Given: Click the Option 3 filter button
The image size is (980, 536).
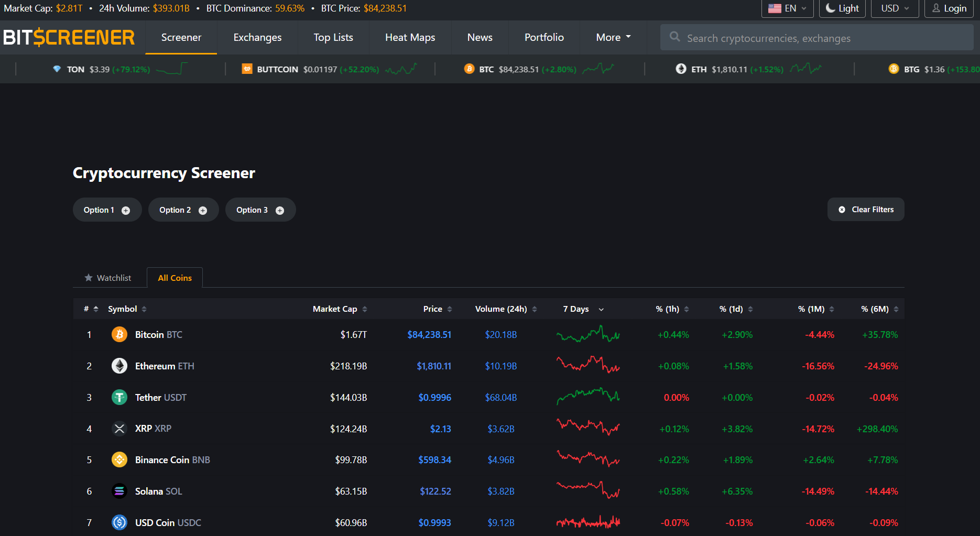Looking at the screenshot, I should [x=260, y=210].
